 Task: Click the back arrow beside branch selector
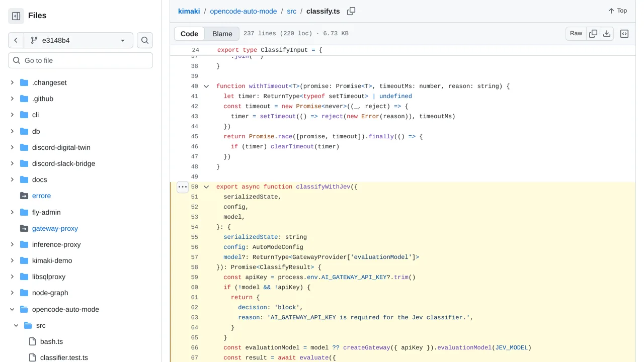(16, 40)
